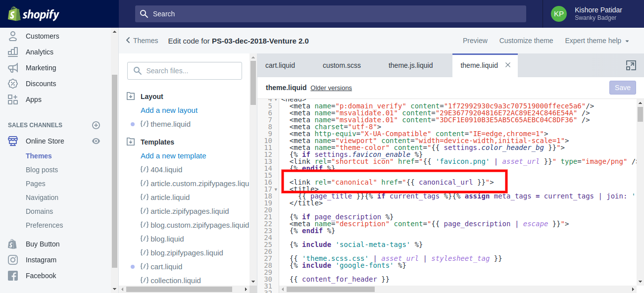Screen dimensions: 644x293
Task: Expand code editor to fullscreen
Action: click(630, 66)
